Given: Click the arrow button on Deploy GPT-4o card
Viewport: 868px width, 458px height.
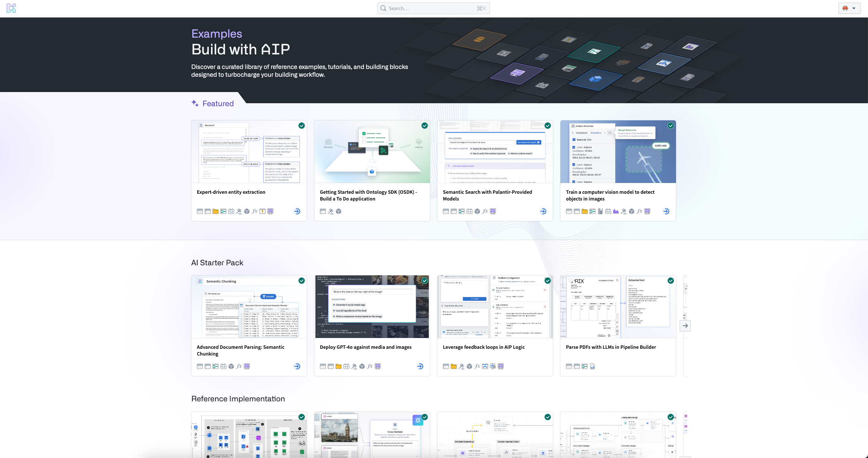Looking at the screenshot, I should 420,366.
